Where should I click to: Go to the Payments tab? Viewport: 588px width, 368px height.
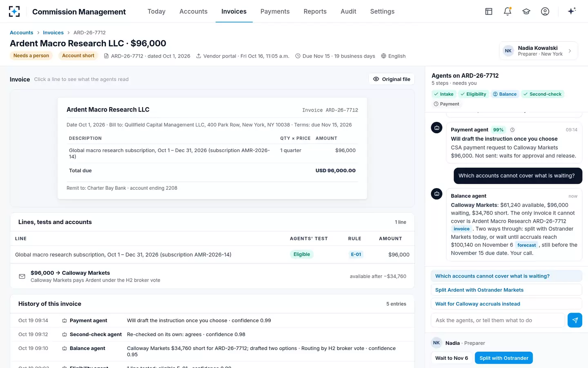275,11
